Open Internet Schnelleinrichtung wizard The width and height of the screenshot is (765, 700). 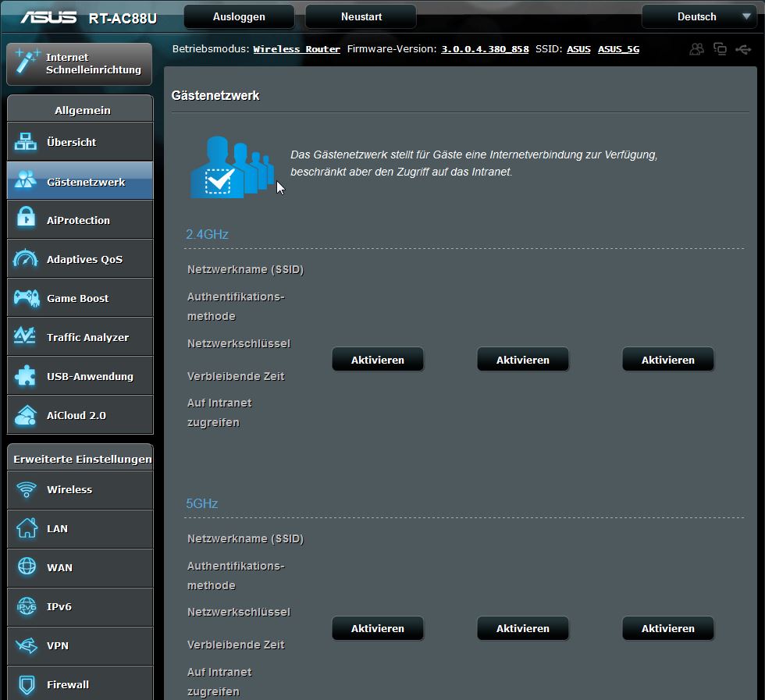[79, 64]
